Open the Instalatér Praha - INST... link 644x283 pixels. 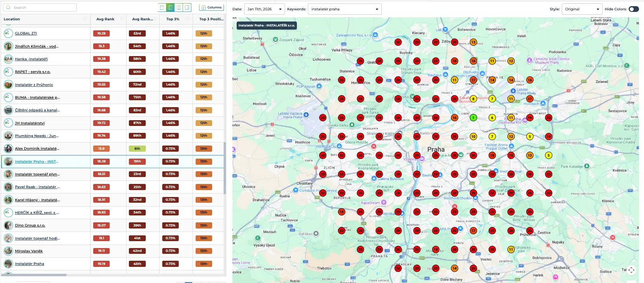(37, 162)
